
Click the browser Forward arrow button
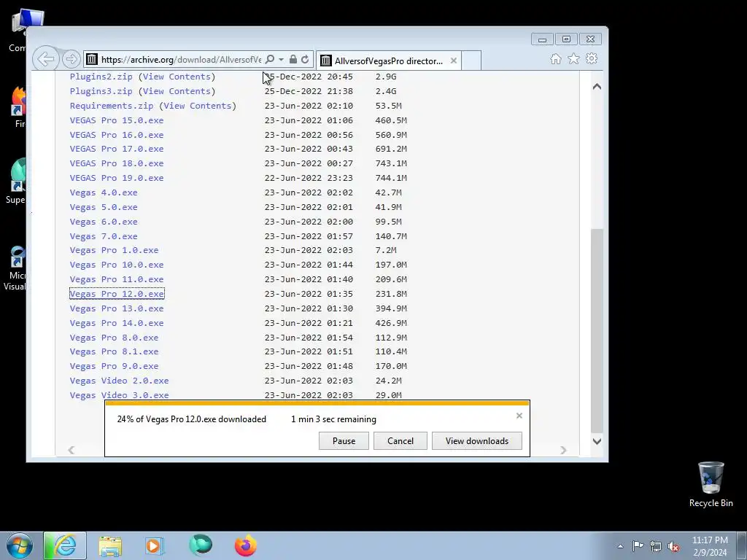pyautogui.click(x=71, y=59)
